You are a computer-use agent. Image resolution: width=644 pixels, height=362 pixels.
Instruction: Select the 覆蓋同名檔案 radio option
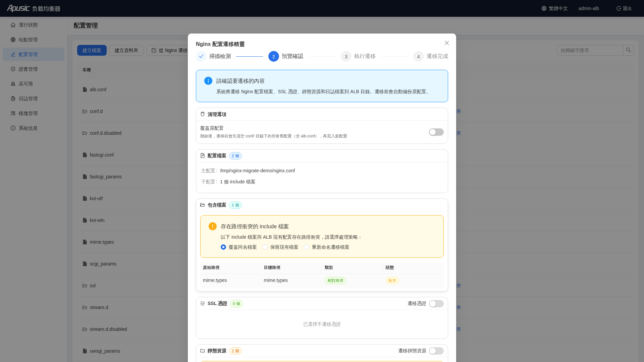[223, 247]
